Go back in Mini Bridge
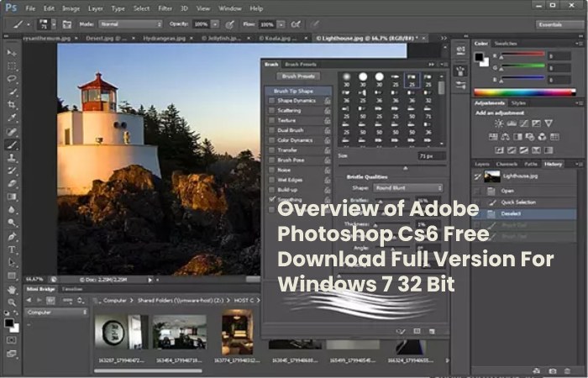The image size is (588, 378). [x=29, y=301]
